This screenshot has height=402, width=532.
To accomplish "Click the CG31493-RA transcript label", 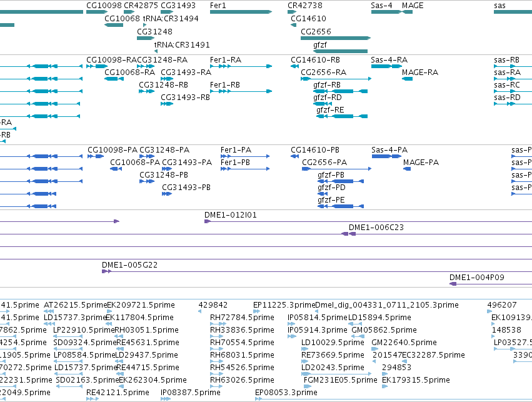I will tap(186, 73).
